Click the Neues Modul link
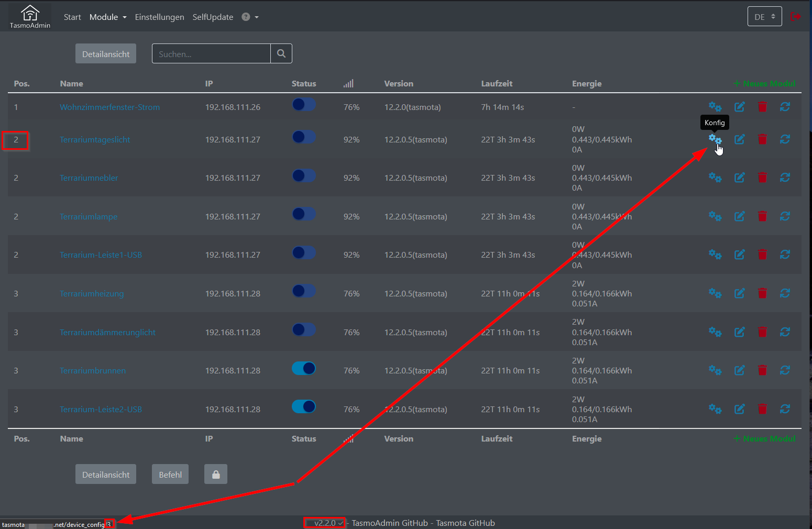812x529 pixels. pyautogui.click(x=763, y=83)
